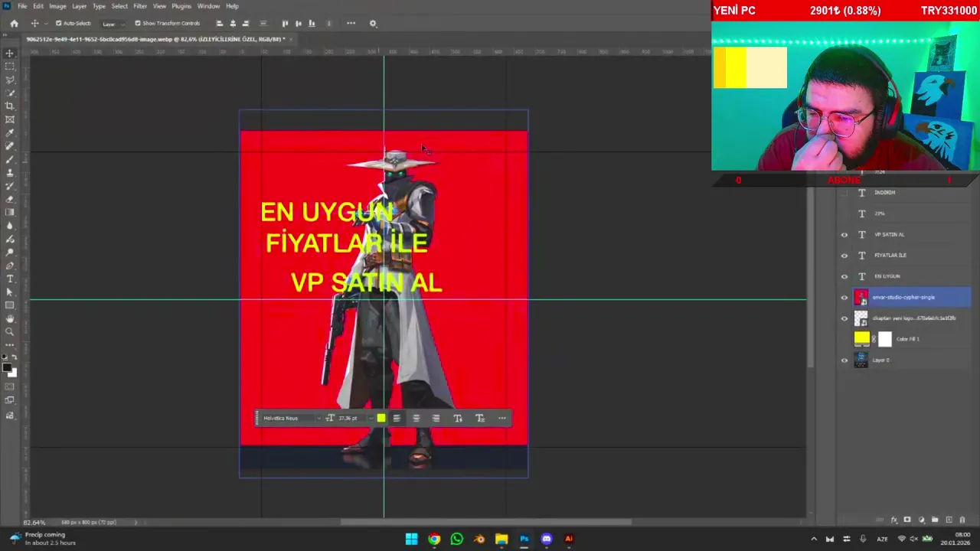Select the Pen tool
Image resolution: width=980 pixels, height=551 pixels.
pos(10,266)
